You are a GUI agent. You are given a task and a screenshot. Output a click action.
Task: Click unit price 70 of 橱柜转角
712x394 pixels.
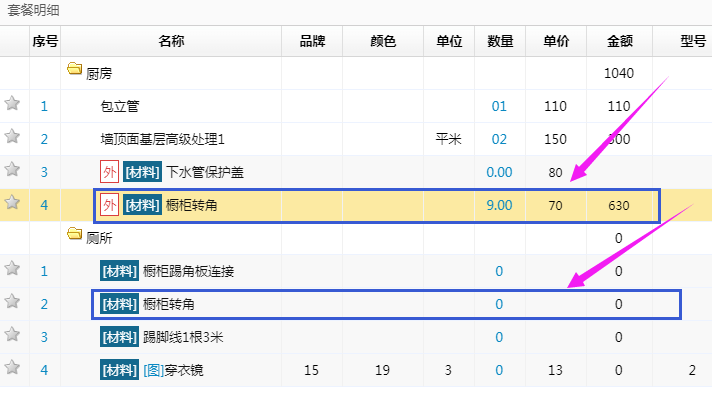pos(555,205)
